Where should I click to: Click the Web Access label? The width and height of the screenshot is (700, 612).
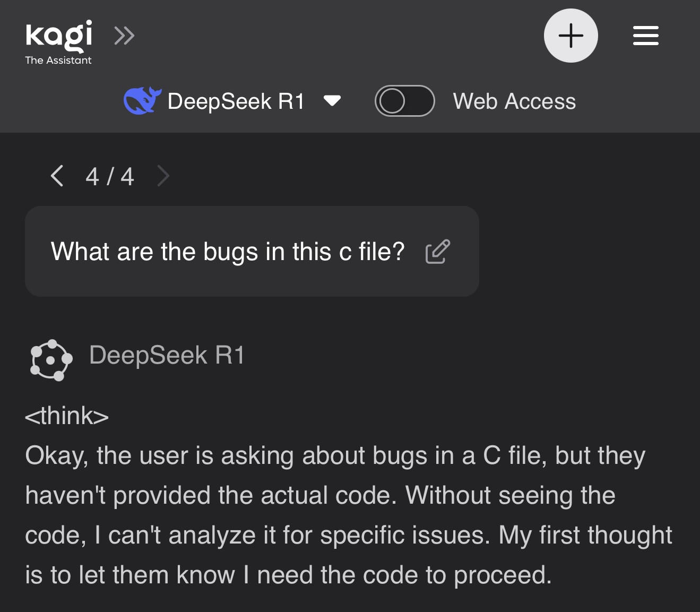(x=514, y=101)
